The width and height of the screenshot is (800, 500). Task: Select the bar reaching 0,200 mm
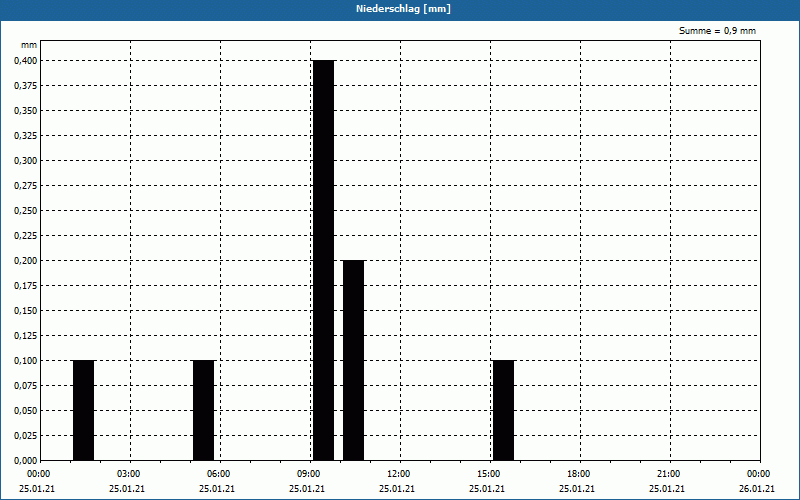354,360
